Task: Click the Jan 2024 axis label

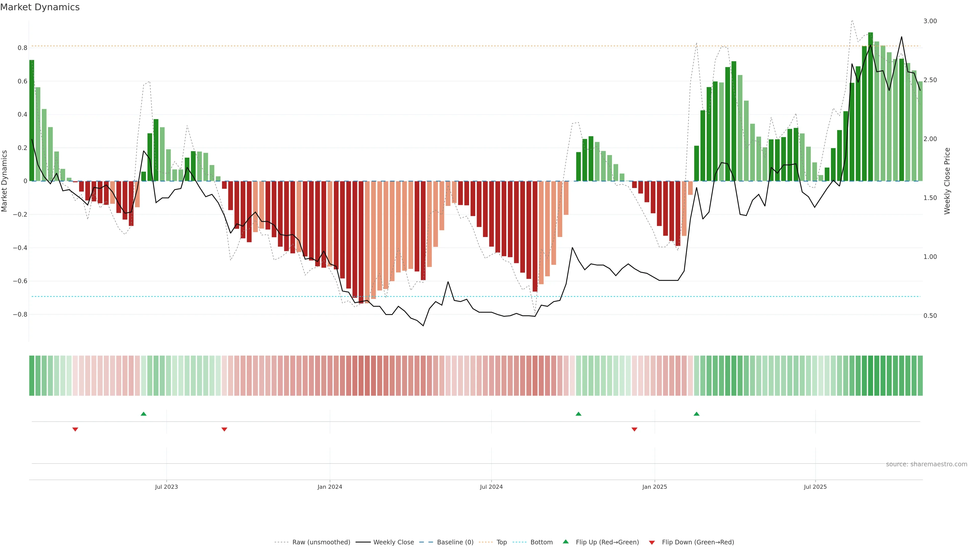Action: [x=330, y=487]
